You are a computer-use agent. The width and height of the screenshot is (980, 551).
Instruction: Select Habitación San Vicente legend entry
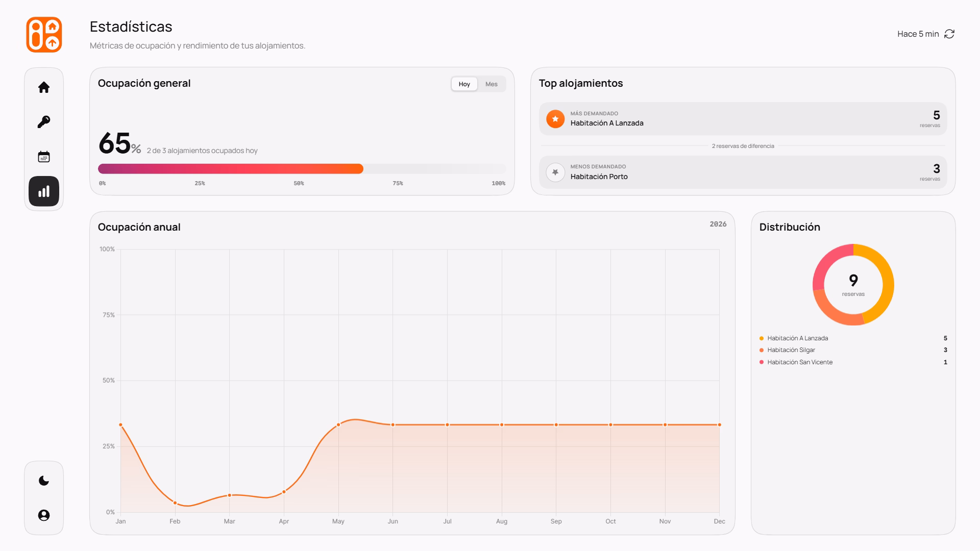(853, 362)
